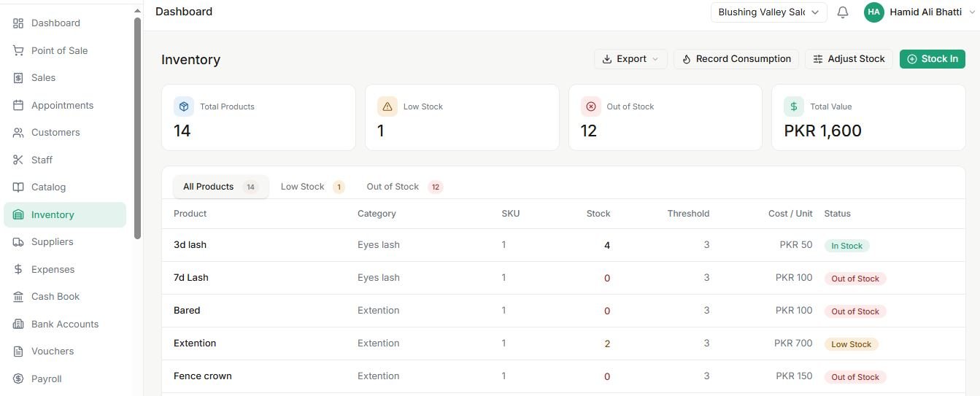Click the Suppliers truck icon
Screen dimensions: 980x396
[18, 242]
